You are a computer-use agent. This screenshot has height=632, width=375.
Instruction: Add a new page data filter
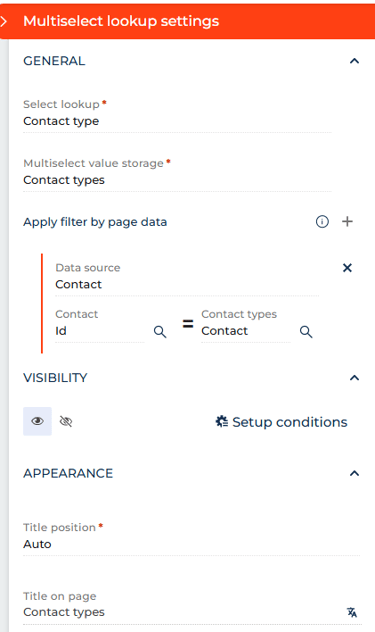(347, 221)
